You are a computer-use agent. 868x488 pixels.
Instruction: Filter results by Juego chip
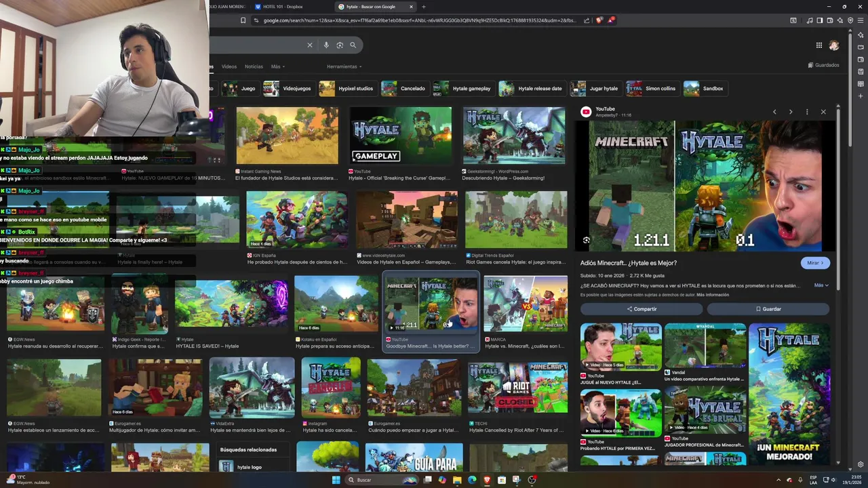241,88
